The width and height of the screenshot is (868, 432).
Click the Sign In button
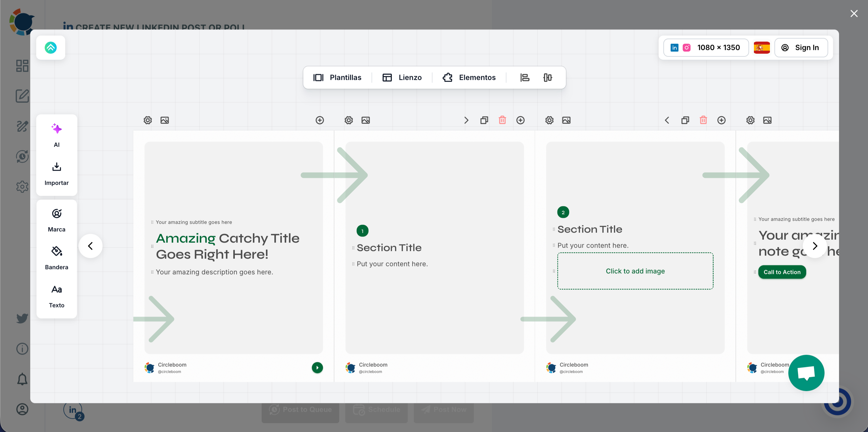point(802,47)
